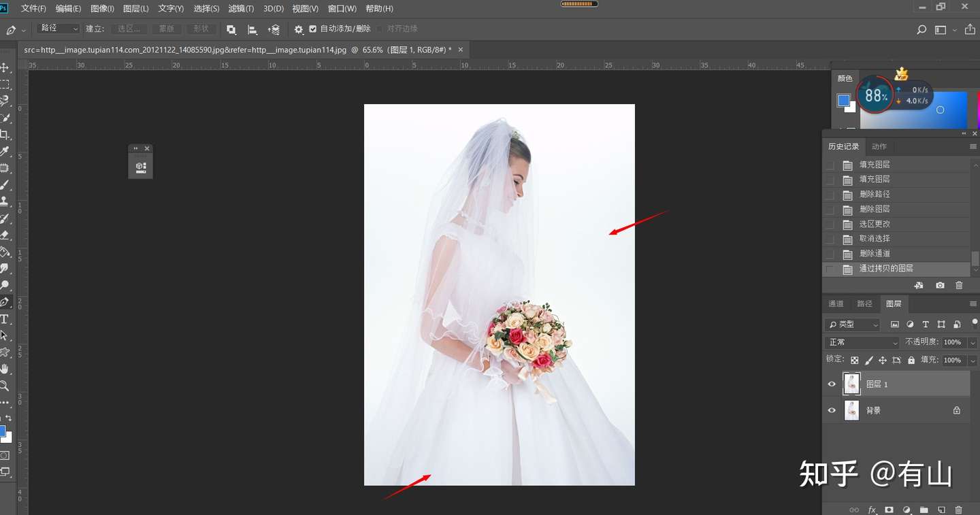This screenshot has height=515, width=980.
Task: Toggle visibility of 图层 1
Action: click(832, 383)
